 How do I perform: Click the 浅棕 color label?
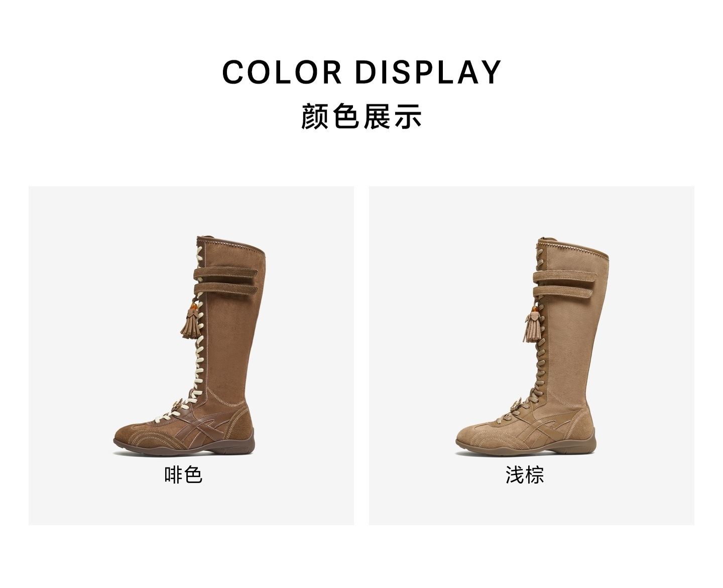[x=525, y=475]
